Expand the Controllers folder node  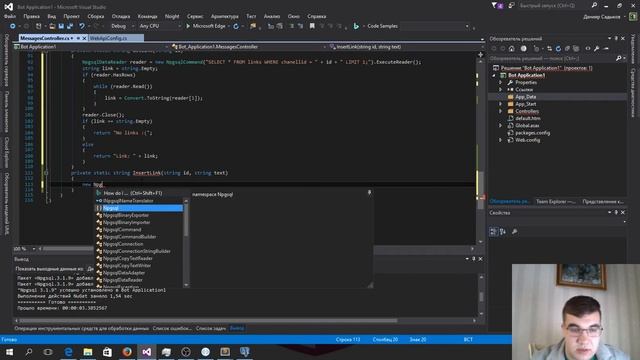pos(500,111)
